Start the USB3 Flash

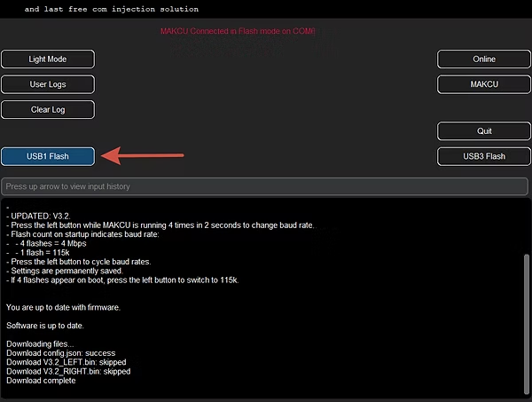click(484, 156)
